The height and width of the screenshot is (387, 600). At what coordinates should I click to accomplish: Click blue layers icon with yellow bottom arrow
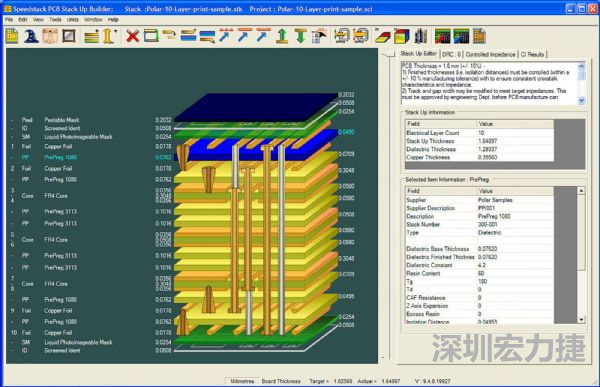click(207, 37)
